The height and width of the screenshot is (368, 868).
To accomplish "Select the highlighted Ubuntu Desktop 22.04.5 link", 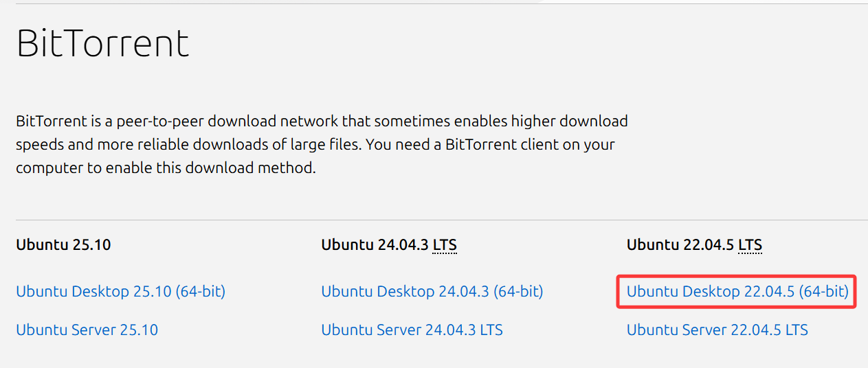I will 737,292.
